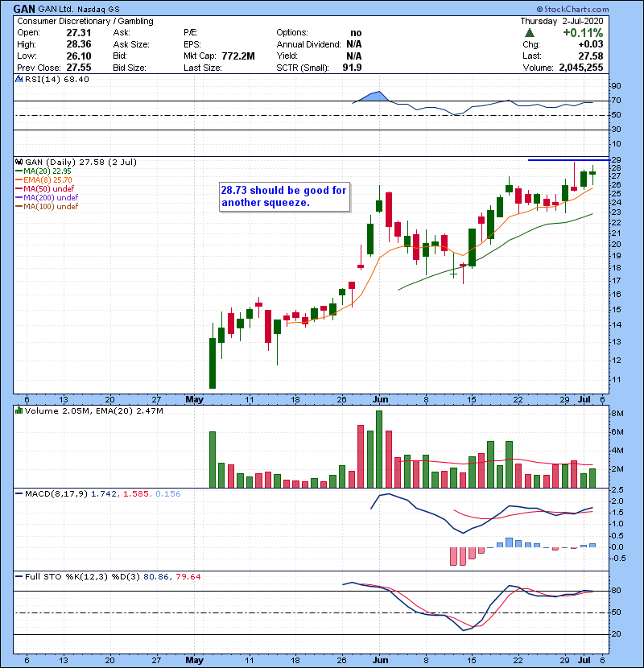Click the MACD(8,17,9) label
The width and height of the screenshot is (644, 668).
point(56,494)
